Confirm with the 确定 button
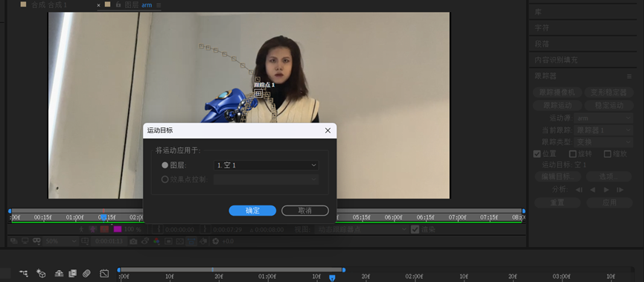Image resolution: width=644 pixels, height=282 pixels. [252, 211]
